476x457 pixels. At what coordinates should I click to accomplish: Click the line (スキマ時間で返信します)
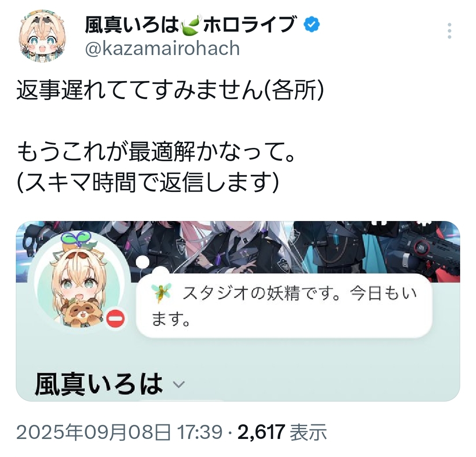coord(148,182)
